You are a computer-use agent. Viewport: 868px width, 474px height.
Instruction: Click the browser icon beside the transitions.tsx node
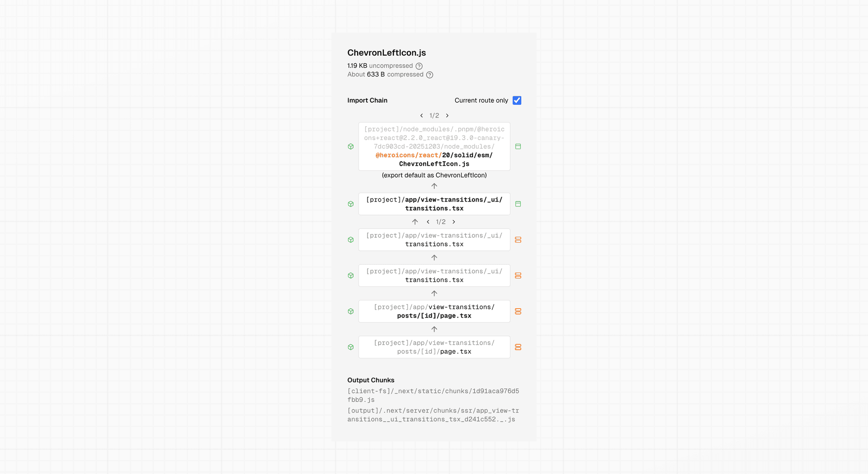click(518, 204)
